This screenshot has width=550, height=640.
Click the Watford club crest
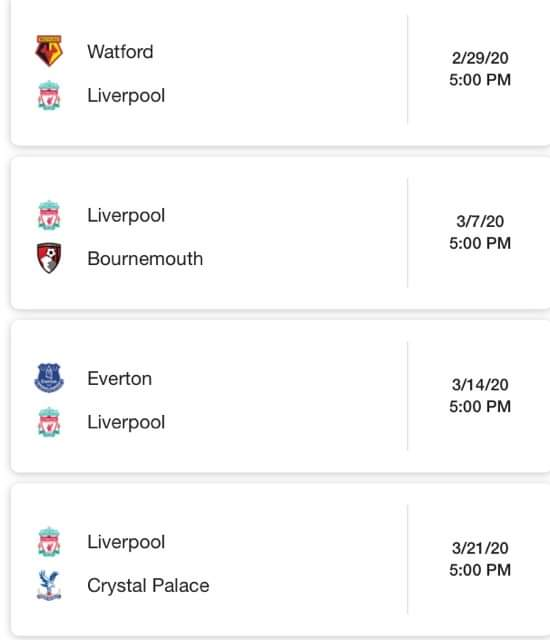pyautogui.click(x=49, y=51)
